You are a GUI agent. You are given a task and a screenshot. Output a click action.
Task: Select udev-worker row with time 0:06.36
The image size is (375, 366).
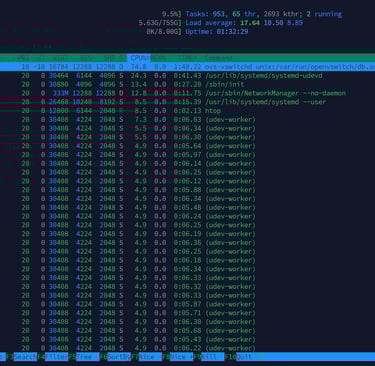(187, 243)
